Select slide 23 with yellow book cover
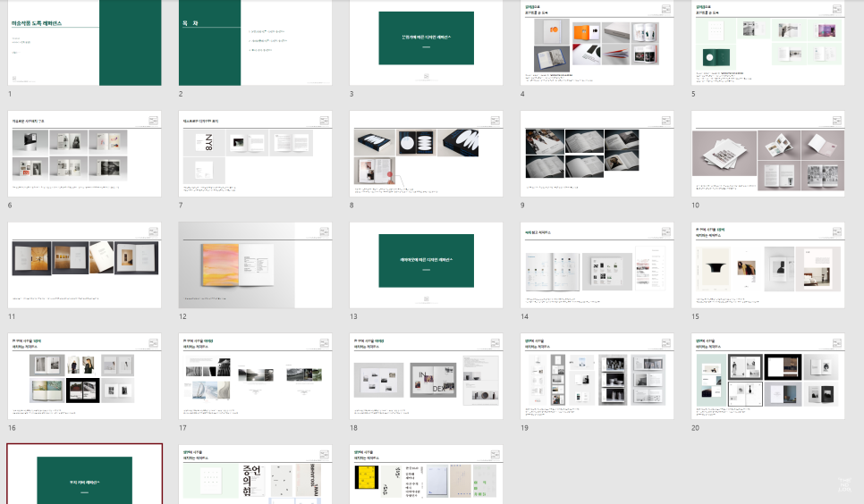864x504 pixels. pyautogui.click(x=426, y=475)
